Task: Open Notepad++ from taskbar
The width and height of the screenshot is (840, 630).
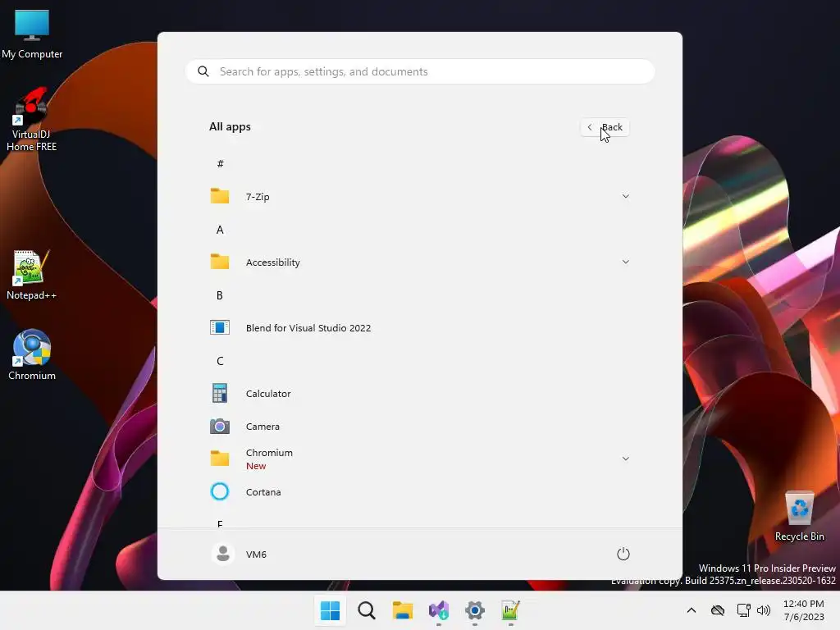Action: (x=510, y=610)
